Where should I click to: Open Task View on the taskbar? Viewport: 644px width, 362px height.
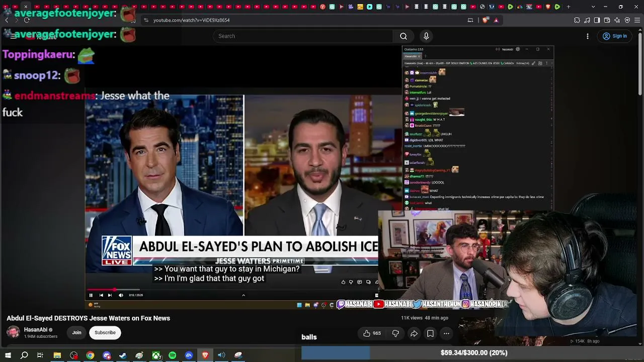(40, 355)
